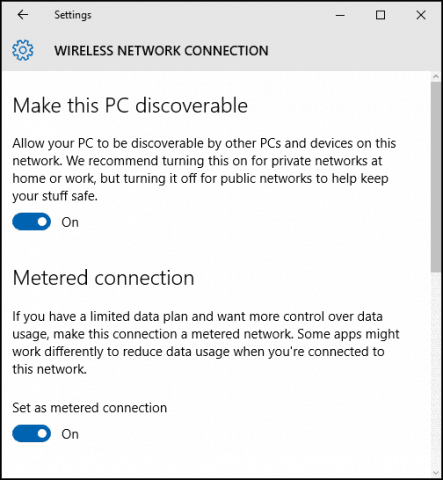443x480 pixels.
Task: Disable the Set as metered connection switch
Action: point(32,433)
